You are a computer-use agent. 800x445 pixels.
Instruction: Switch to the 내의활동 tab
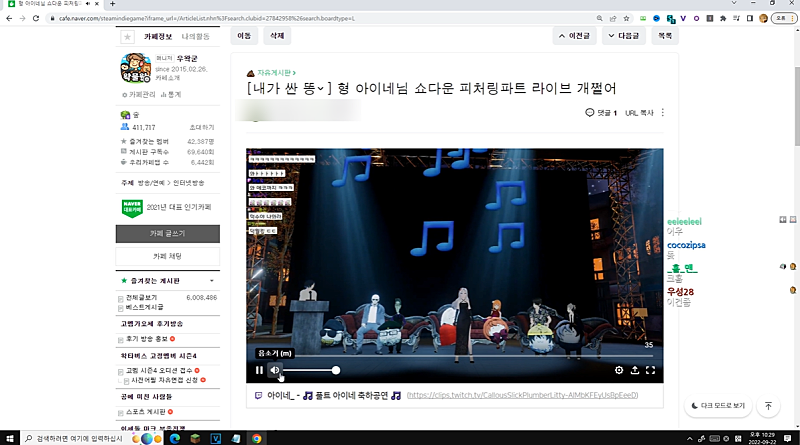(196, 36)
